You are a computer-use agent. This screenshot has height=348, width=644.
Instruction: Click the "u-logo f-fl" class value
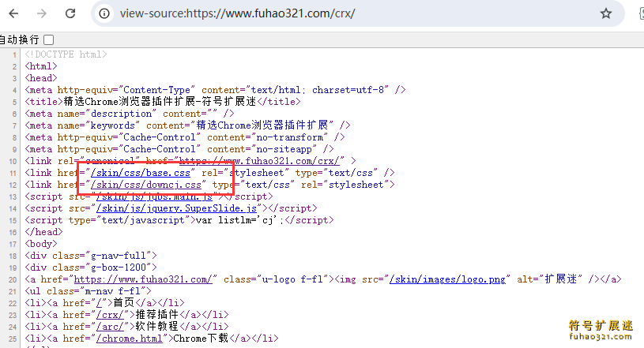pos(295,279)
